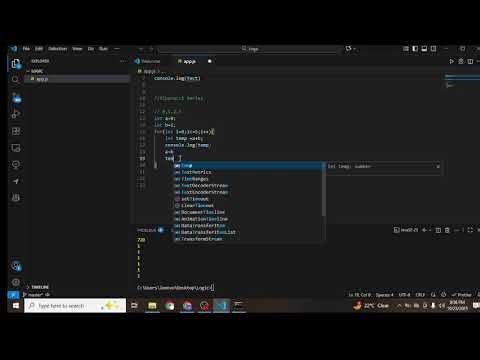Open the File menu
The image size is (480, 360).
point(26,49)
